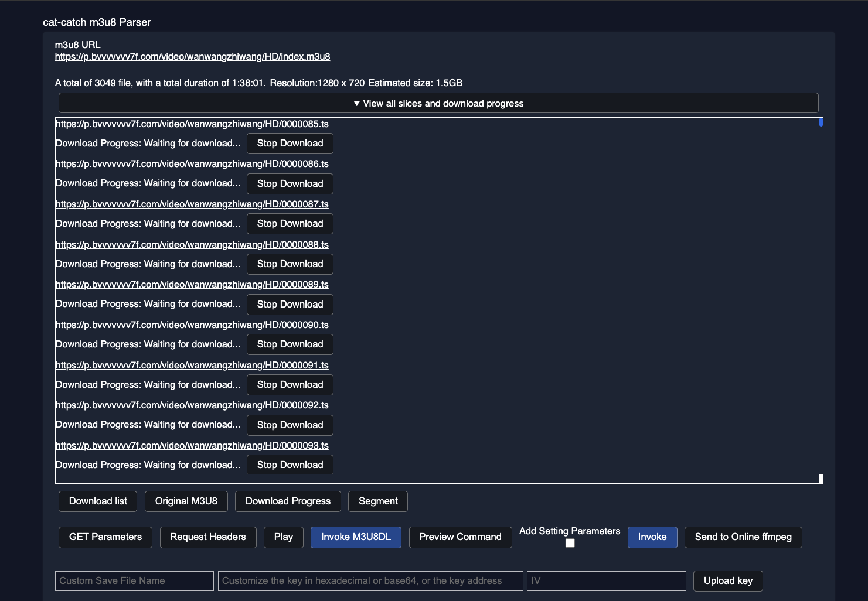Open the 0000092.ts segment link
This screenshot has width=868, height=601.
click(x=192, y=405)
